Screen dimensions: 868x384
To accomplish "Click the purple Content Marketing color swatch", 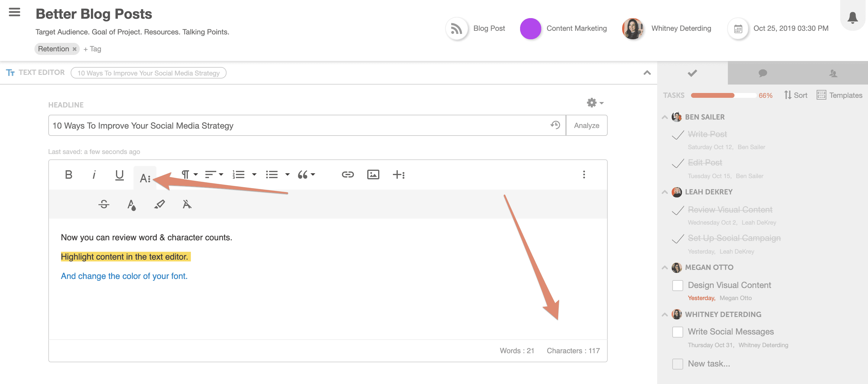I will (x=530, y=29).
